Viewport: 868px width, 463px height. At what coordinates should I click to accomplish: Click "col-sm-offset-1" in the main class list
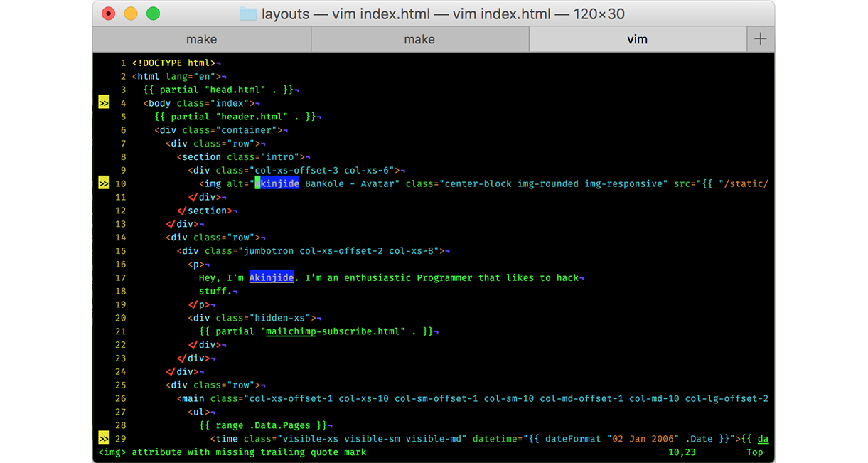[x=436, y=398]
